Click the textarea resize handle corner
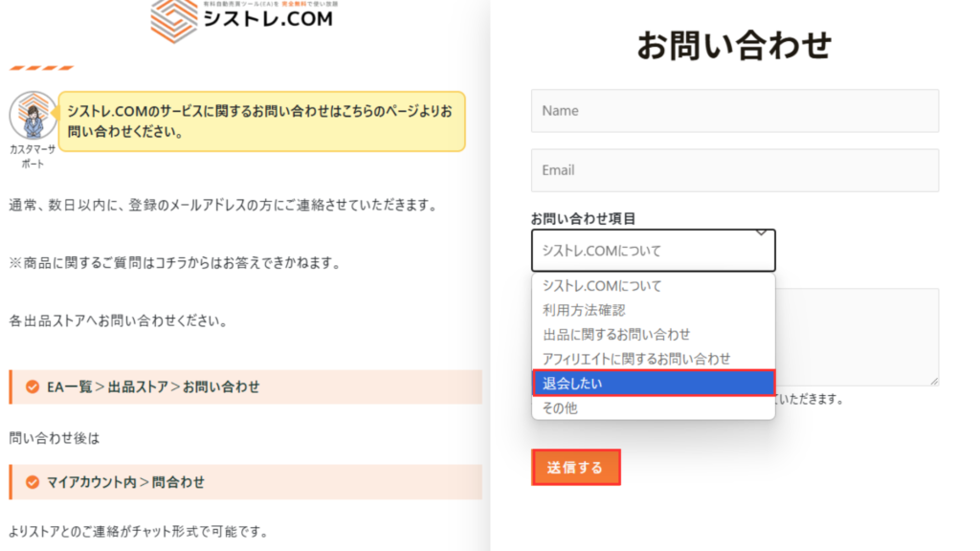This screenshot has height=551, width=980. (934, 381)
